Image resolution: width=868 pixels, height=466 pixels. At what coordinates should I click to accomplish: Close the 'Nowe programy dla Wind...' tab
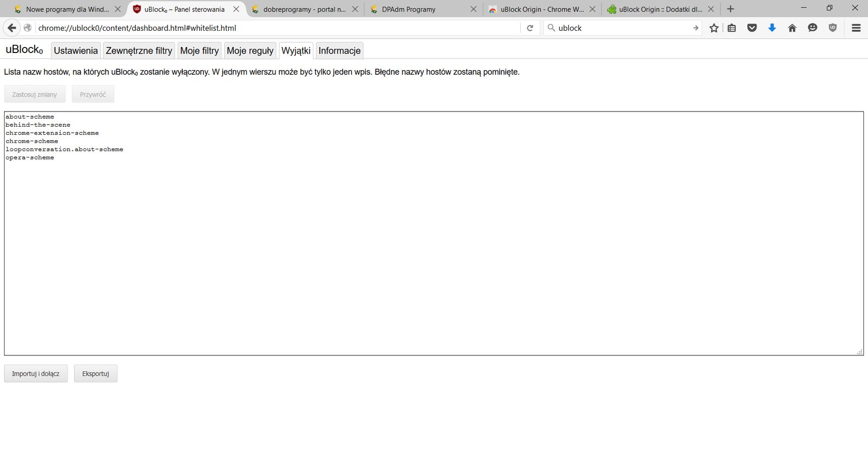click(118, 9)
